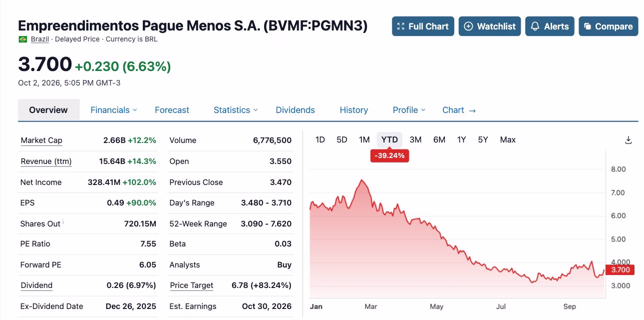Select the Max chart range
Viewport: 644px width, 320px height.
pos(508,140)
